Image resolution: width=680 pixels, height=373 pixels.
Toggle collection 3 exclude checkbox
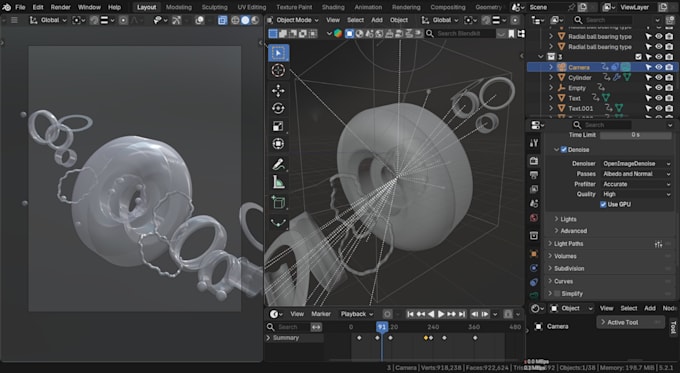pyautogui.click(x=638, y=57)
